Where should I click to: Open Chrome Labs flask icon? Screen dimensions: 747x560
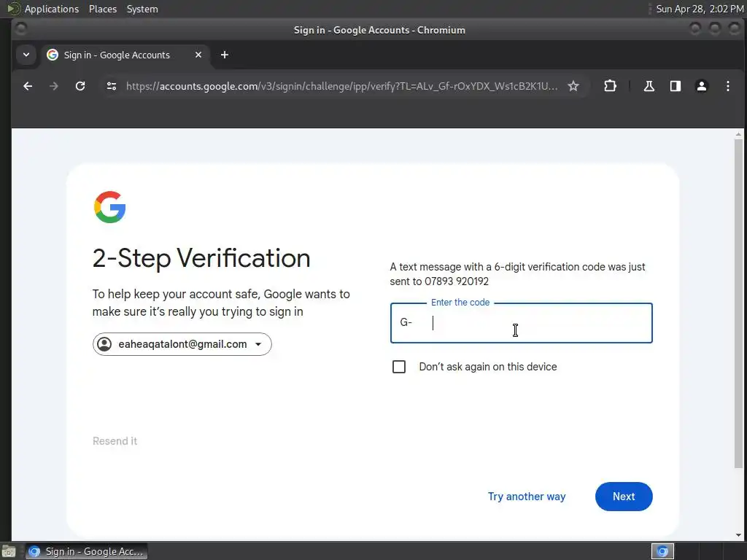point(649,86)
